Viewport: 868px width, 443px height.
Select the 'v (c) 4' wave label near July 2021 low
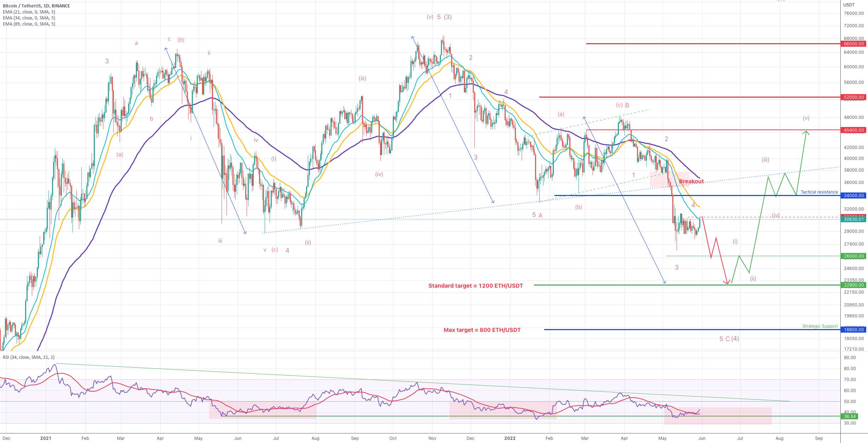pyautogui.click(x=276, y=250)
